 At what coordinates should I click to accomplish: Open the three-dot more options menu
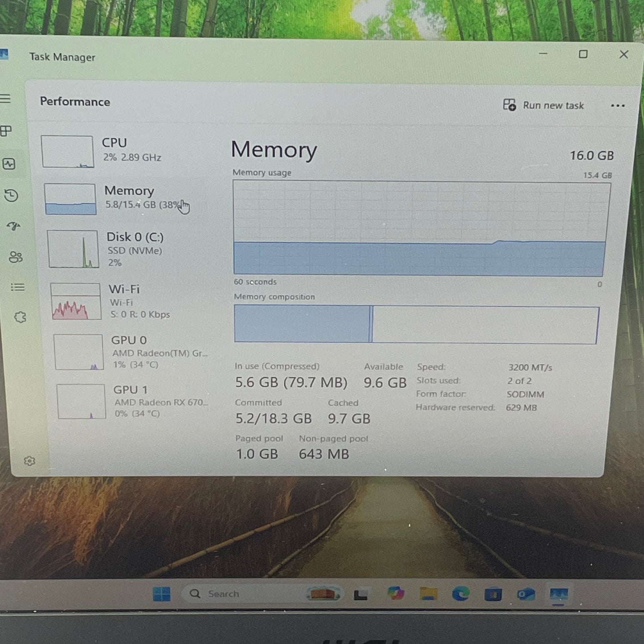coord(618,106)
